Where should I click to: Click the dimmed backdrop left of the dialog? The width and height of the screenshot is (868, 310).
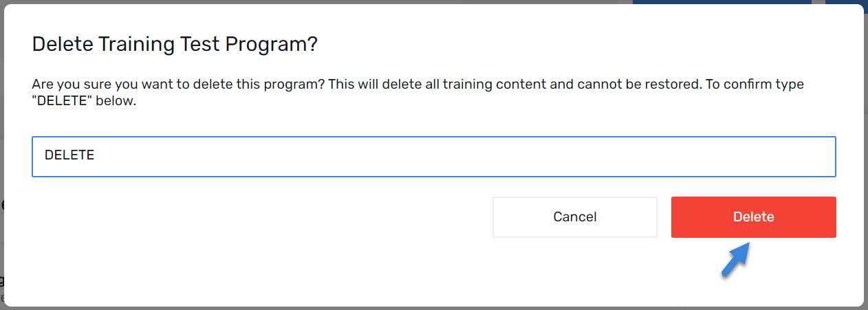[2, 155]
